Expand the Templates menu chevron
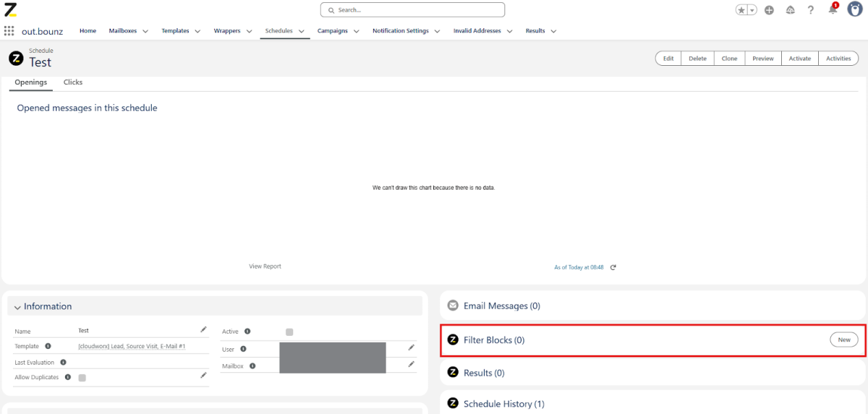 tap(197, 31)
